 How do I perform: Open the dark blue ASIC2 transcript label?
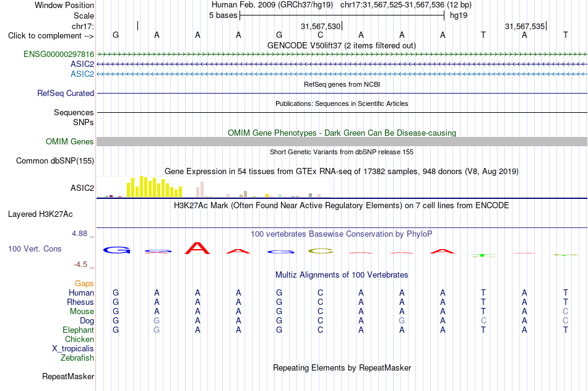coord(82,64)
